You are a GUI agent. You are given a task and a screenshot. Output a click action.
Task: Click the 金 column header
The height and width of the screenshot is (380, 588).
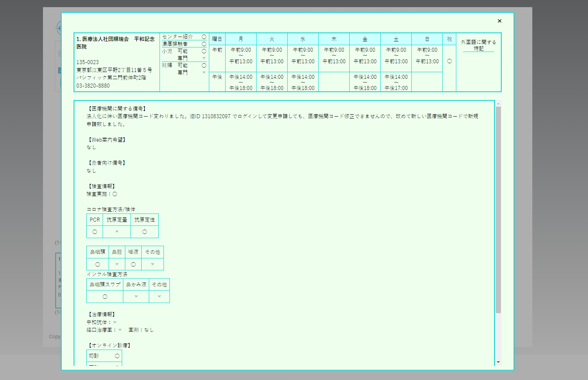click(365, 39)
